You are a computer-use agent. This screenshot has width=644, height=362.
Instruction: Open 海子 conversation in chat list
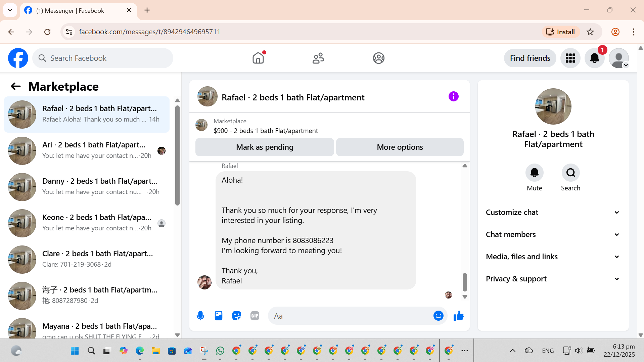click(x=87, y=296)
